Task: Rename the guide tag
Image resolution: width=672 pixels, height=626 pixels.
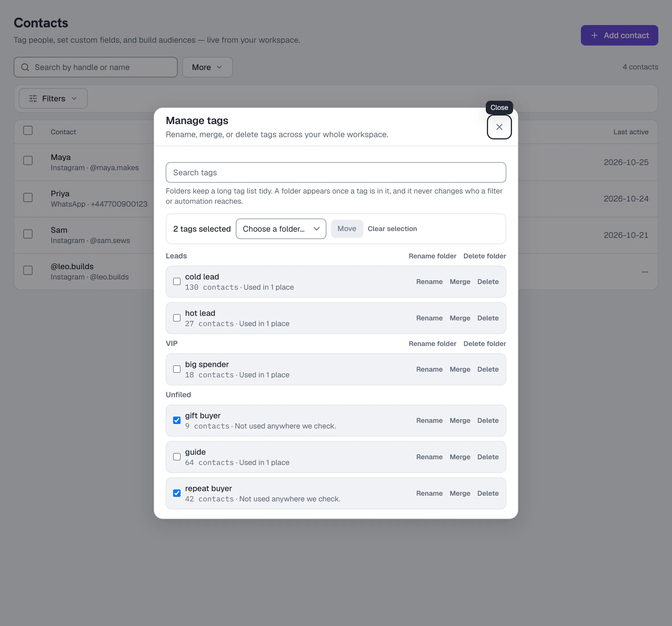Action: 429,457
